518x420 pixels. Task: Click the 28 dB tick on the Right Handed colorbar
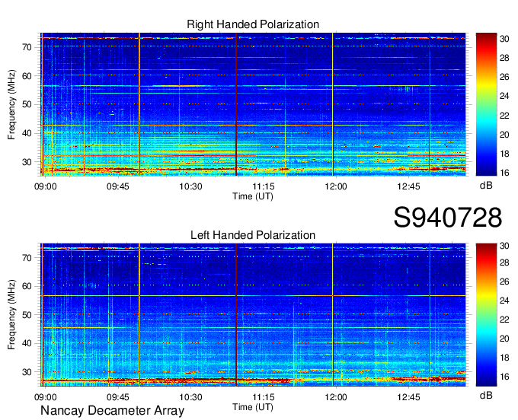click(504, 58)
